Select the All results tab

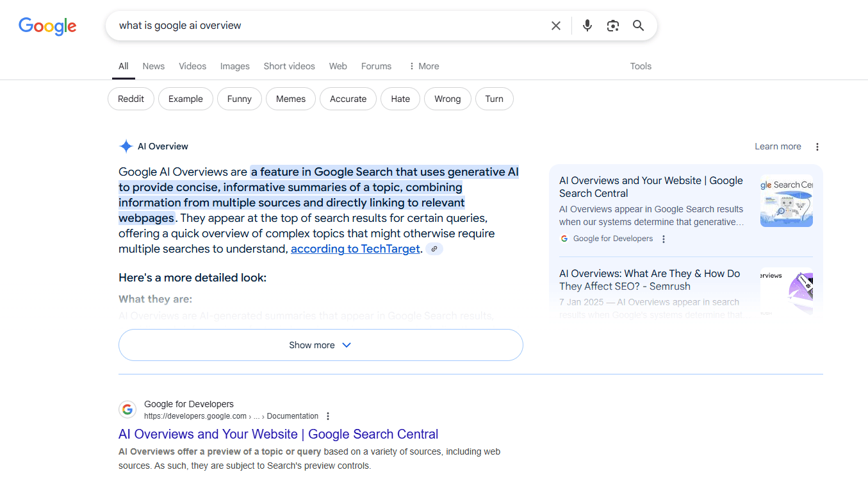point(124,66)
